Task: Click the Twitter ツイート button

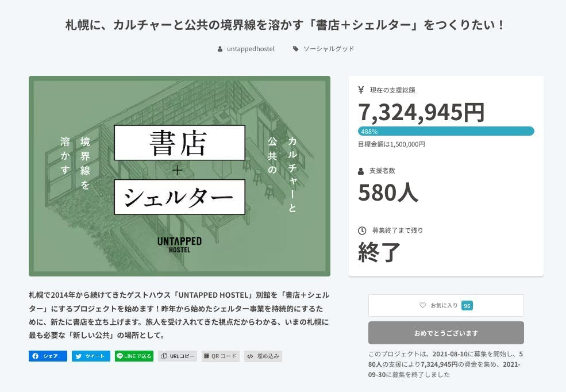Action: 91,356
